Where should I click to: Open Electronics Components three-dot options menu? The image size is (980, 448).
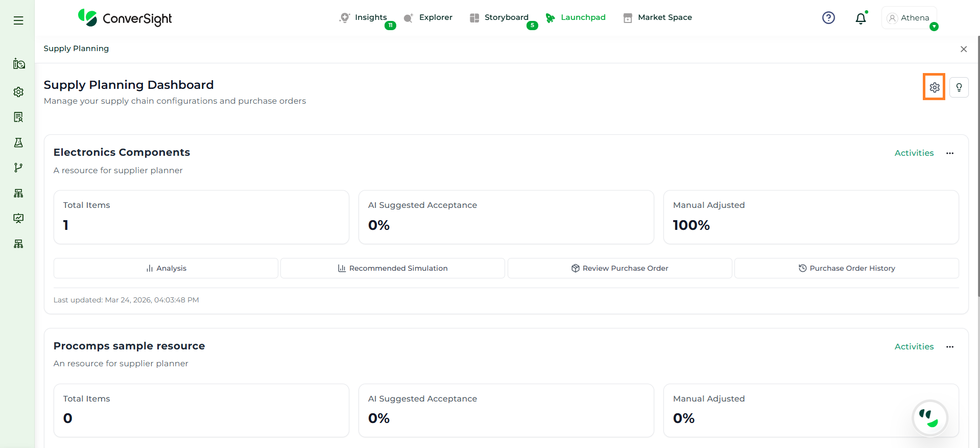949,153
